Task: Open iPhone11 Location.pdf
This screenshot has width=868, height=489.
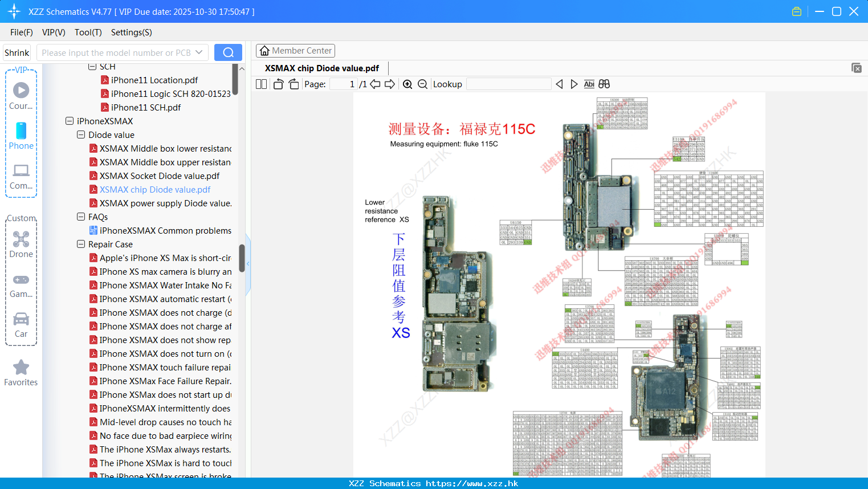Action: pos(154,80)
